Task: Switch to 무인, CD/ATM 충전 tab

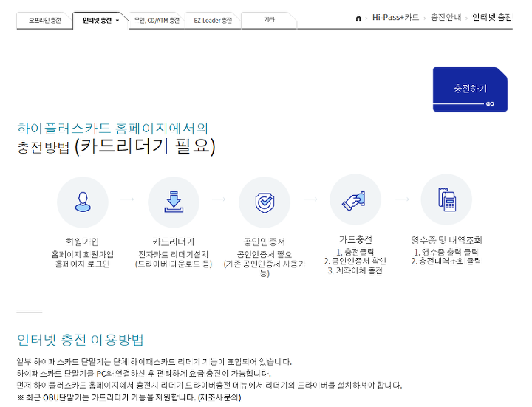Action: point(157,21)
